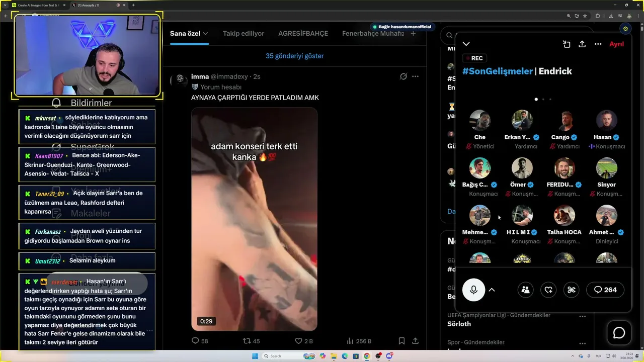This screenshot has height=362, width=644.
Task: Toggle the microphone in the Space
Action: point(473,290)
